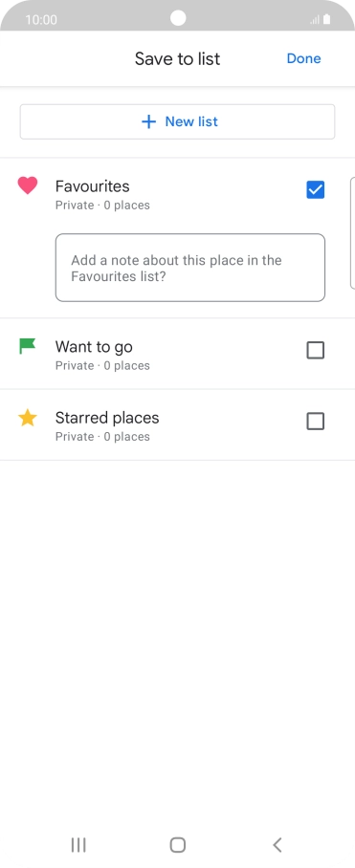Tap the yellow star Starred places icon
This screenshot has width=355, height=868.
click(x=27, y=418)
